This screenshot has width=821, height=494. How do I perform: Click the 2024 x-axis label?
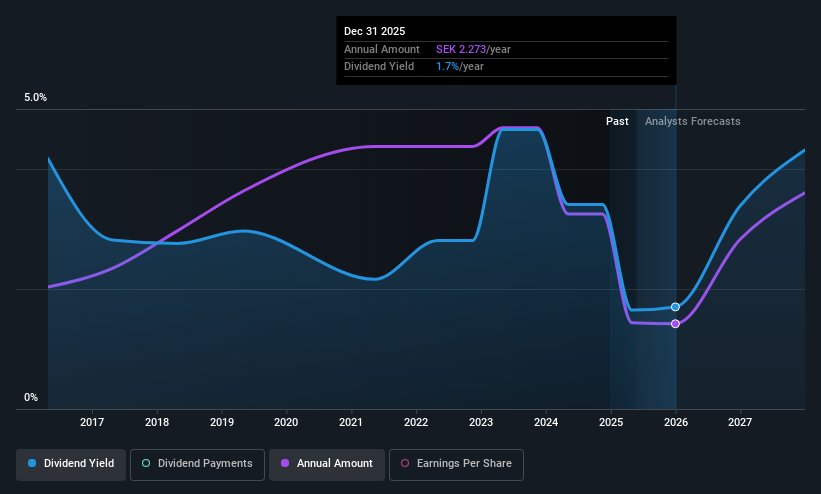tap(546, 422)
